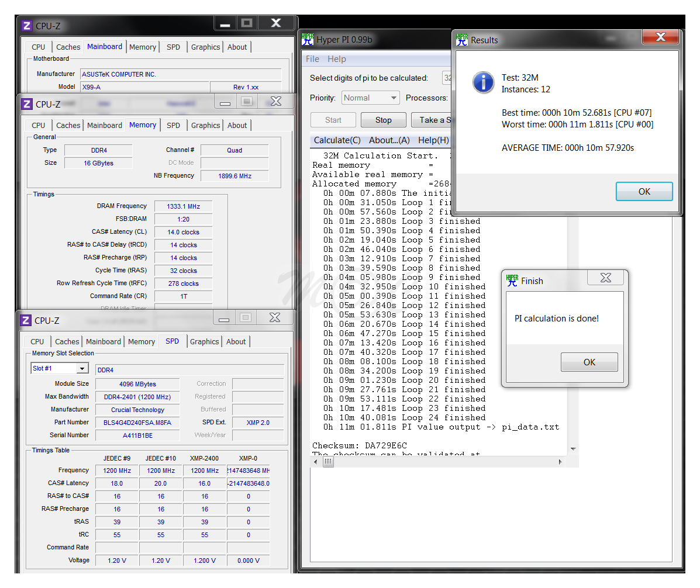
Task: Open the Slot #1 memory slot dropdown
Action: (x=82, y=368)
